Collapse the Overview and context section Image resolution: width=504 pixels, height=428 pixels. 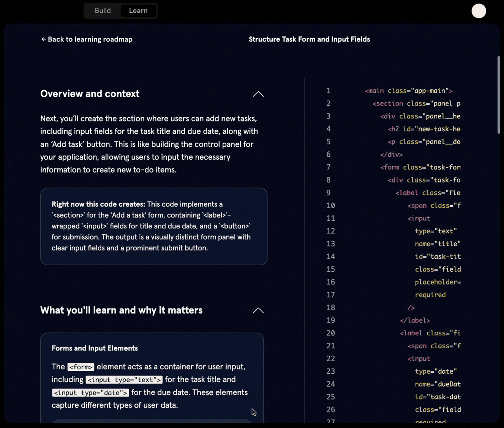pyautogui.click(x=258, y=94)
